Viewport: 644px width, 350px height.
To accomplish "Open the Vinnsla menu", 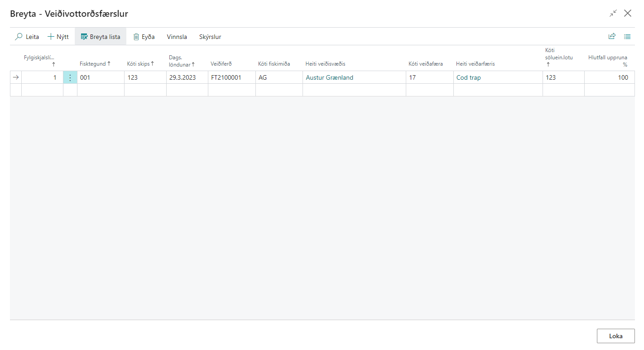I will (x=177, y=37).
